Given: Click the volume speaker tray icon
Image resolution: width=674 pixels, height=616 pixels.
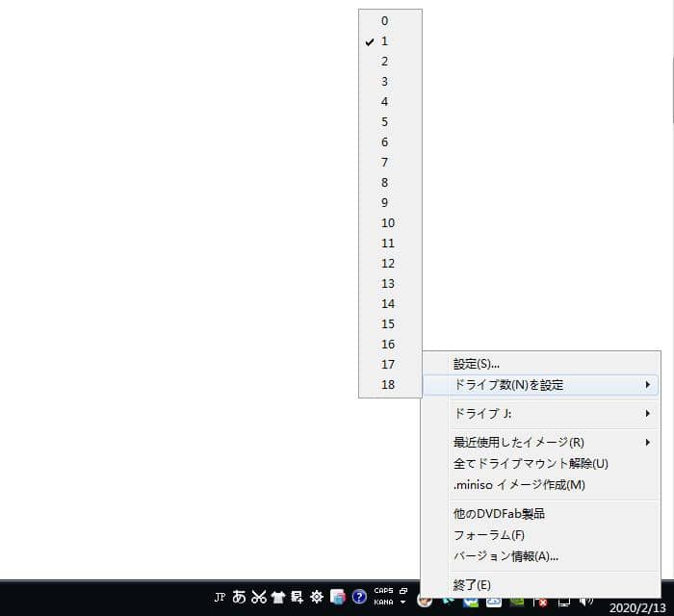Looking at the screenshot, I should pos(586,601).
